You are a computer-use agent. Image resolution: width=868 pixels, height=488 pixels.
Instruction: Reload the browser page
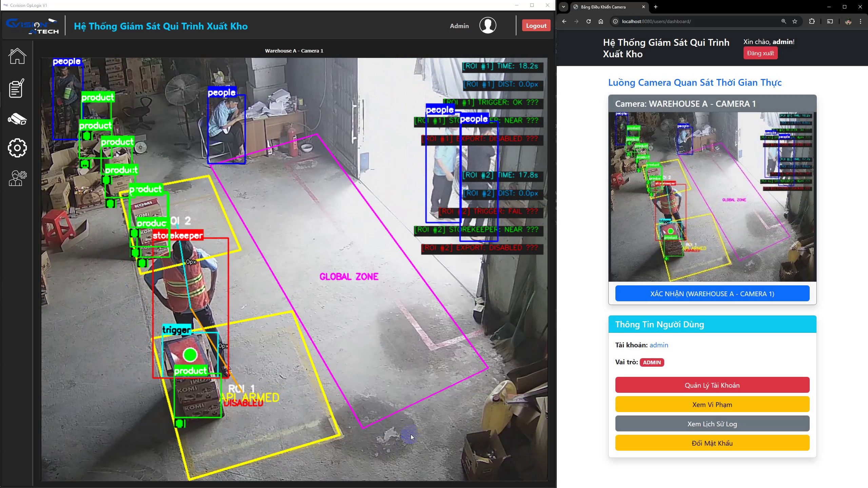pos(589,21)
